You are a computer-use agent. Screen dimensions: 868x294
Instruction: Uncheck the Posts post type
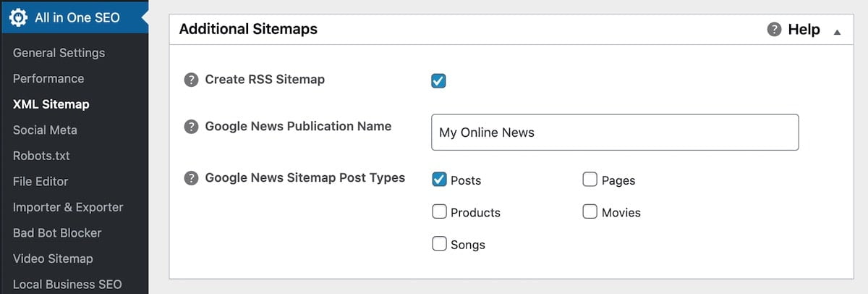tap(439, 179)
